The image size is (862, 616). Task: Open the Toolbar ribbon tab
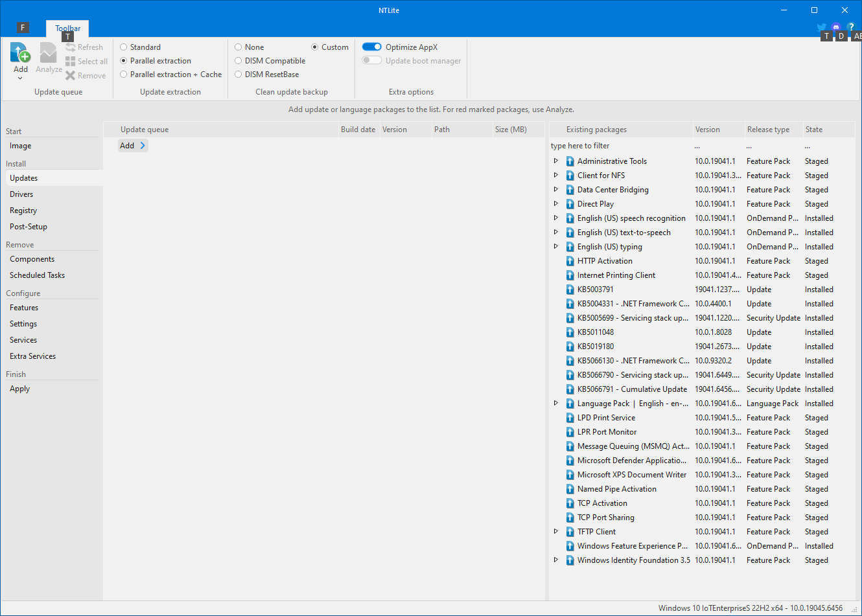[67, 29]
